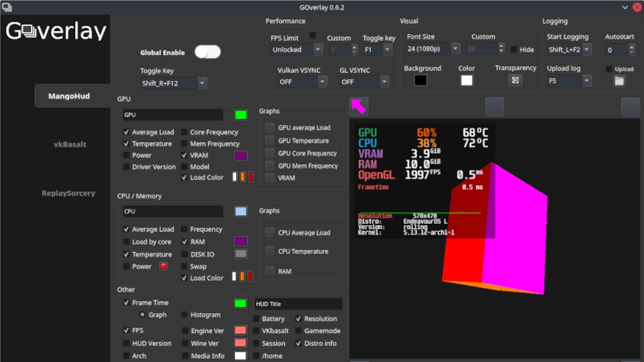Click the top-right HUD position button
The width and height of the screenshot is (644, 362).
630,107
